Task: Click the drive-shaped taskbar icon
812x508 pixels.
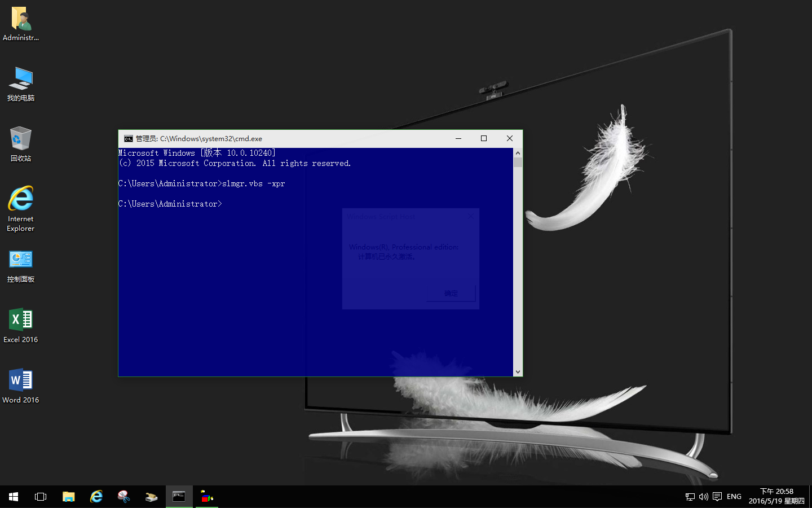Action: tap(151, 497)
